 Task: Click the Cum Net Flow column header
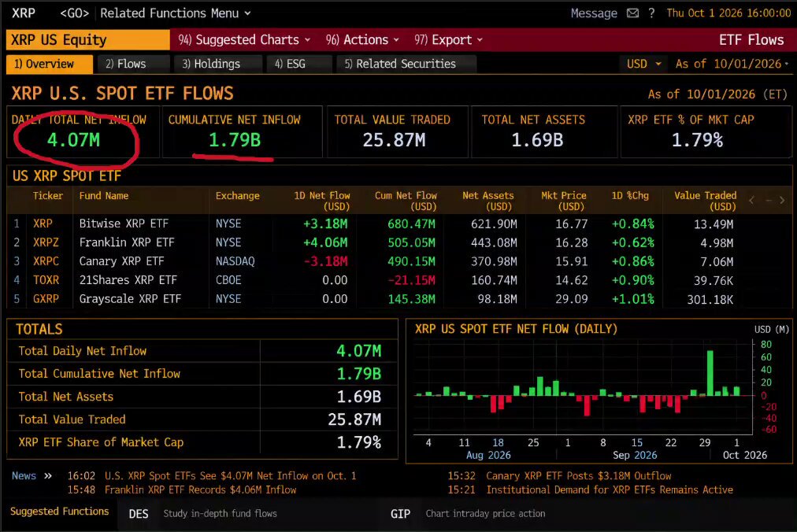406,201
